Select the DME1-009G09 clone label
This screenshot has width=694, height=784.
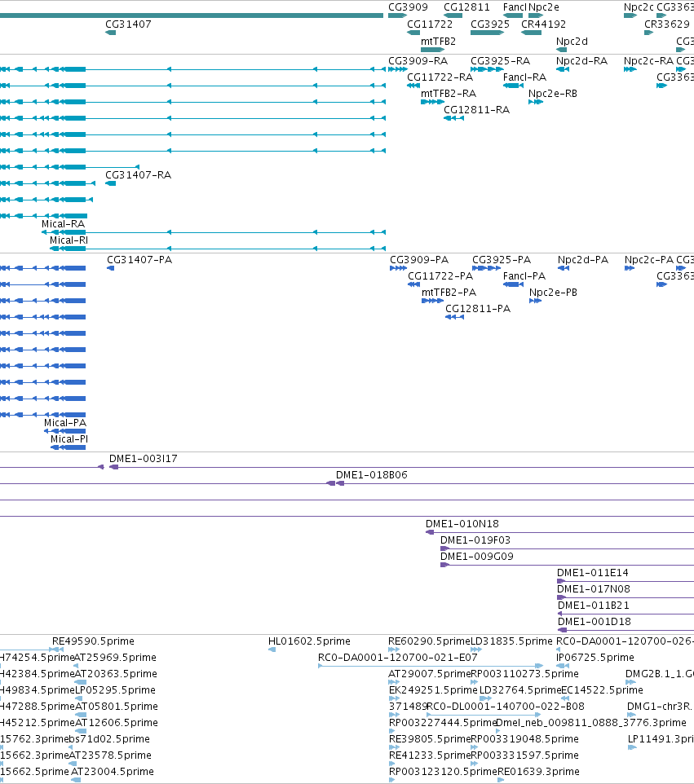coord(476,557)
